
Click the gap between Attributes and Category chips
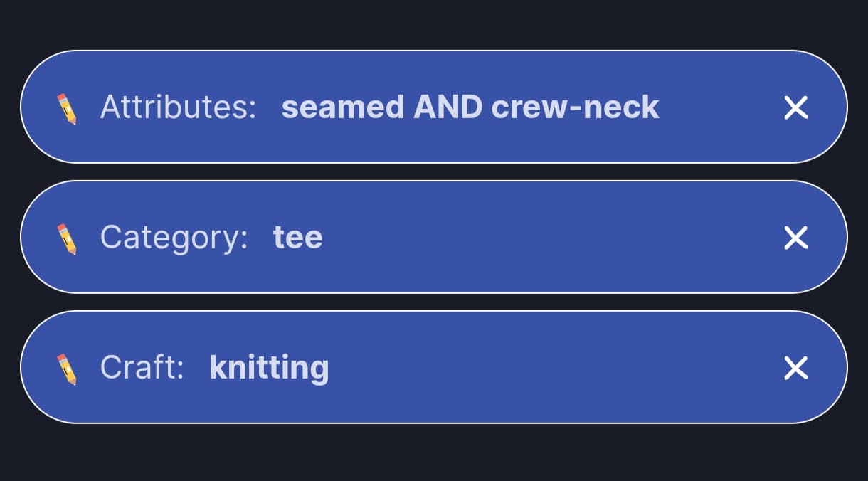point(434,171)
